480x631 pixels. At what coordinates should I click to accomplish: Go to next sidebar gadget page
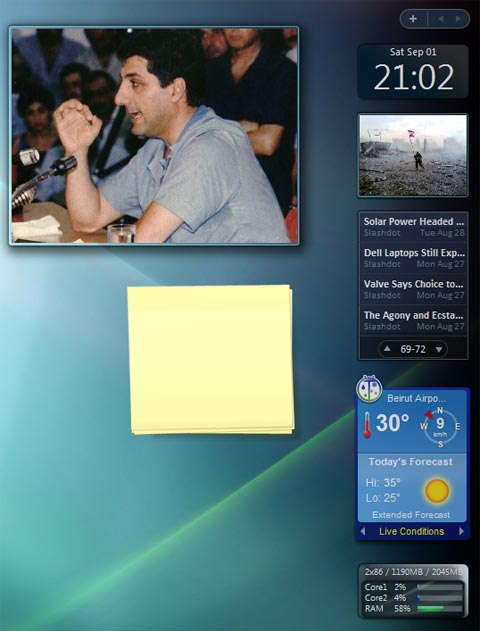458,19
